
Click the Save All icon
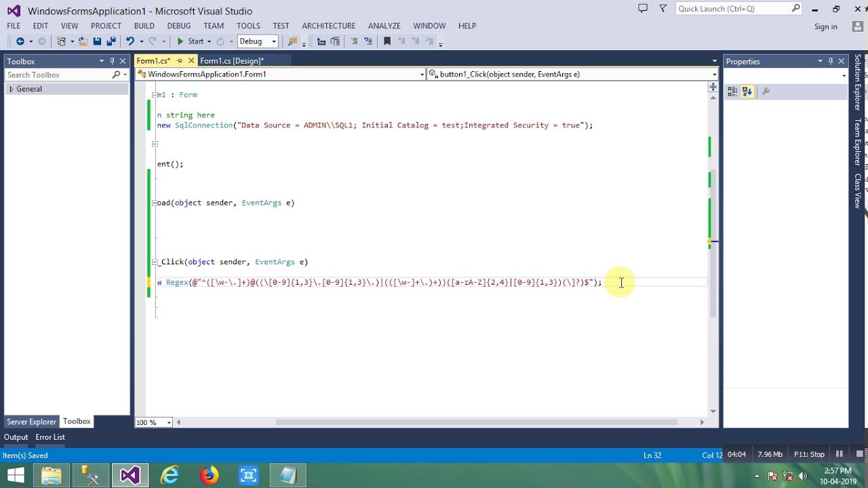(x=111, y=41)
